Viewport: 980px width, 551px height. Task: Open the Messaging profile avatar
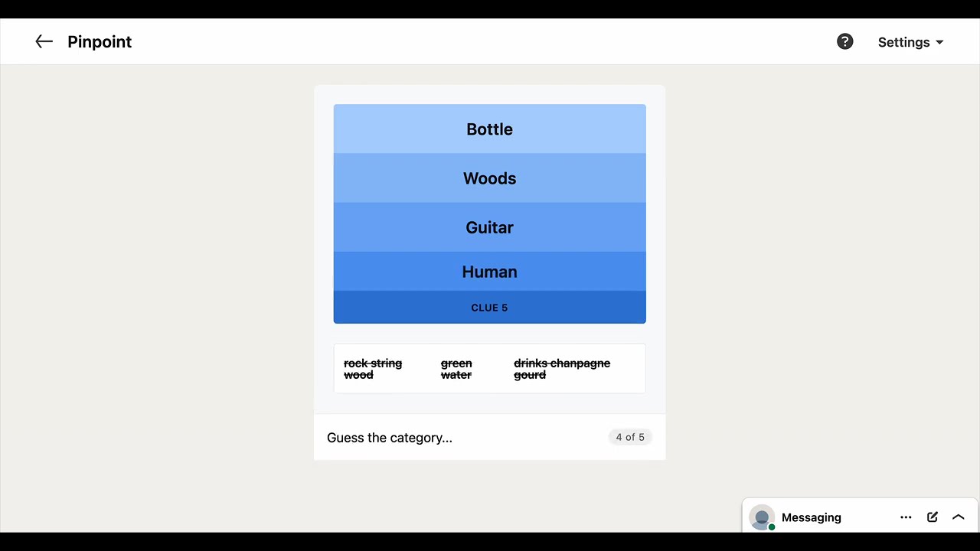[x=761, y=517]
